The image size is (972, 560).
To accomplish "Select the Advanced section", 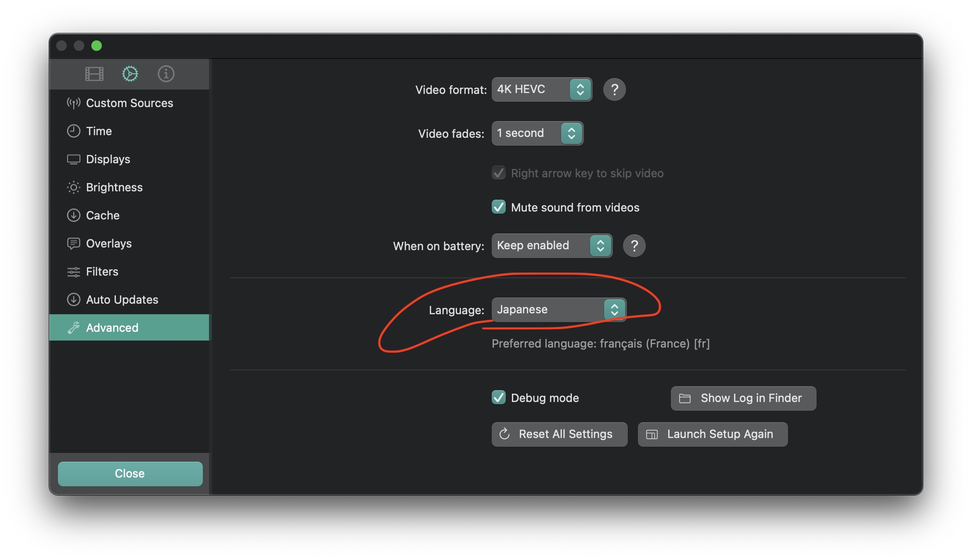I will pos(130,327).
